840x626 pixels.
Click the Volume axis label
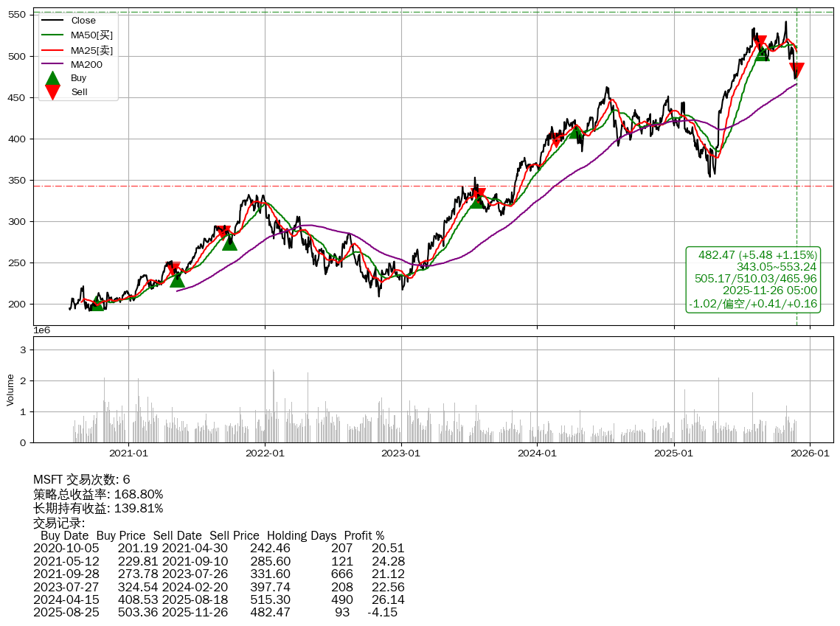click(10, 389)
